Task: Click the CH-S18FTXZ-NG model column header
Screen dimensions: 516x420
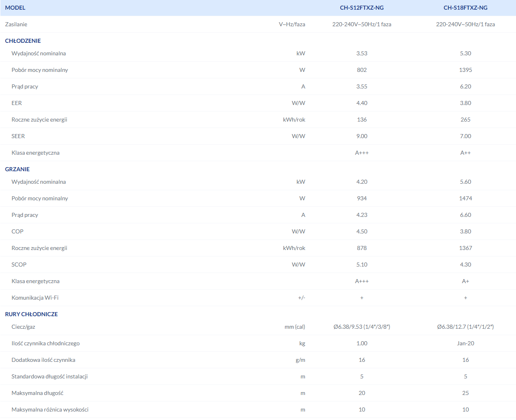Action: coord(465,8)
